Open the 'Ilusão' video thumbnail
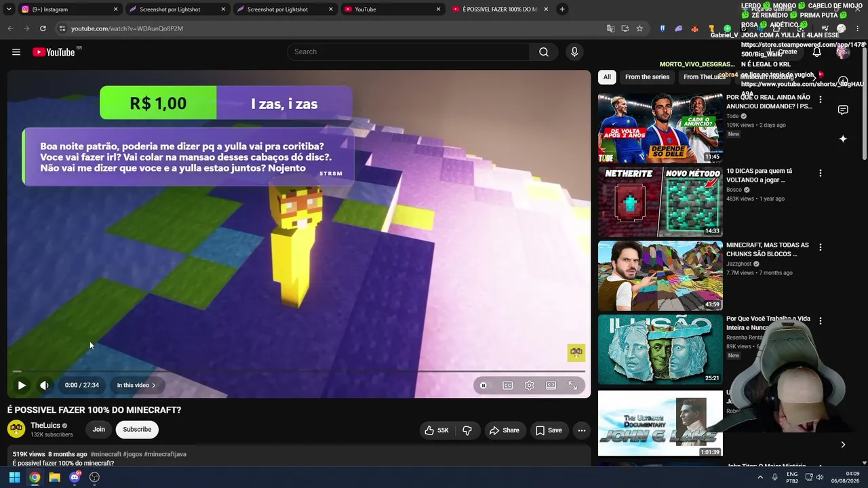Image resolution: width=868 pixels, height=488 pixels. pyautogui.click(x=660, y=350)
